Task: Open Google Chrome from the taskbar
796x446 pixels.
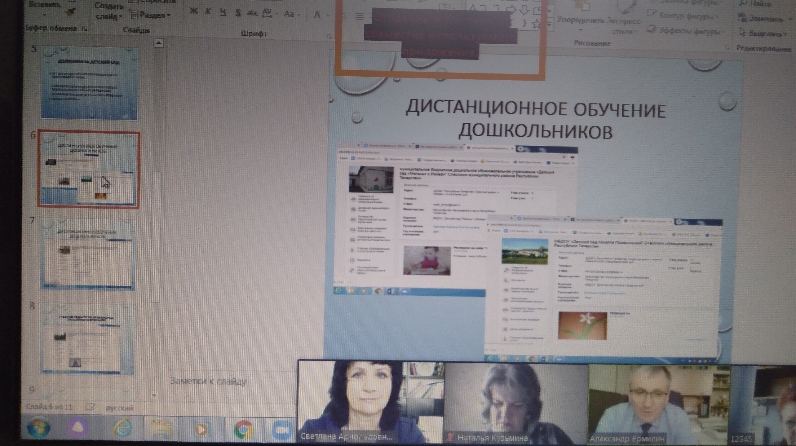Action: pos(243,430)
